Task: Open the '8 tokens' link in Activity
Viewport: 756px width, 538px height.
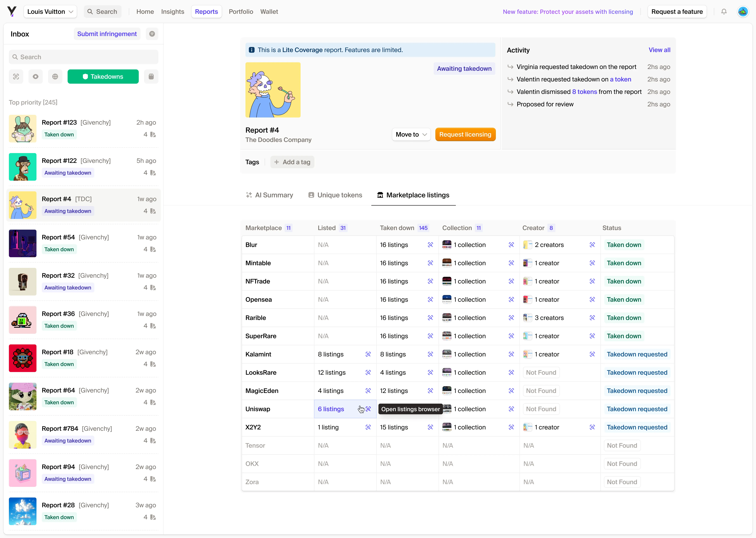Action: 584,92
